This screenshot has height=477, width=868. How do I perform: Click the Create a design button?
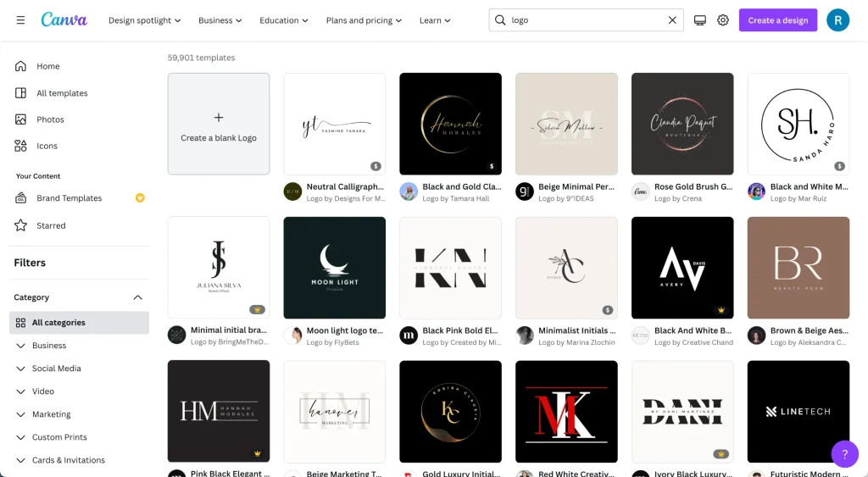pyautogui.click(x=777, y=20)
